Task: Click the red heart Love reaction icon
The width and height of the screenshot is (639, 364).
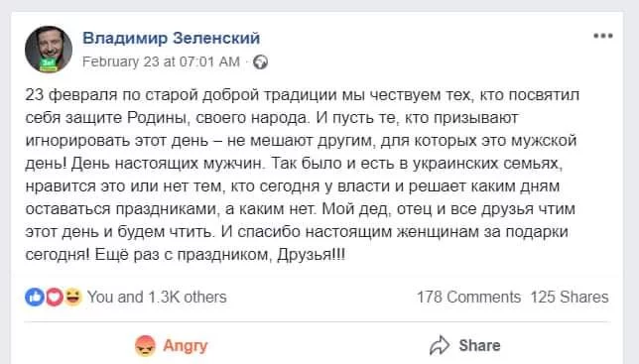Action: [x=54, y=297]
